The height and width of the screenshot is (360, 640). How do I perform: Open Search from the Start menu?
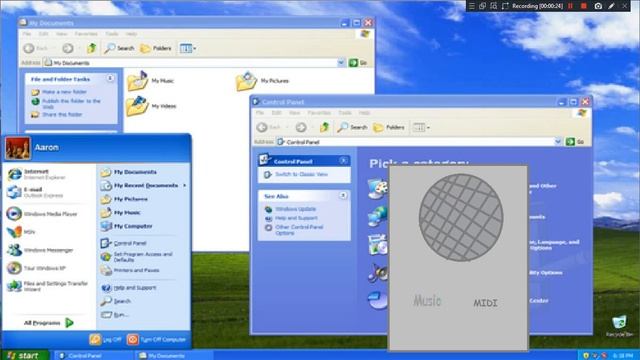116,301
